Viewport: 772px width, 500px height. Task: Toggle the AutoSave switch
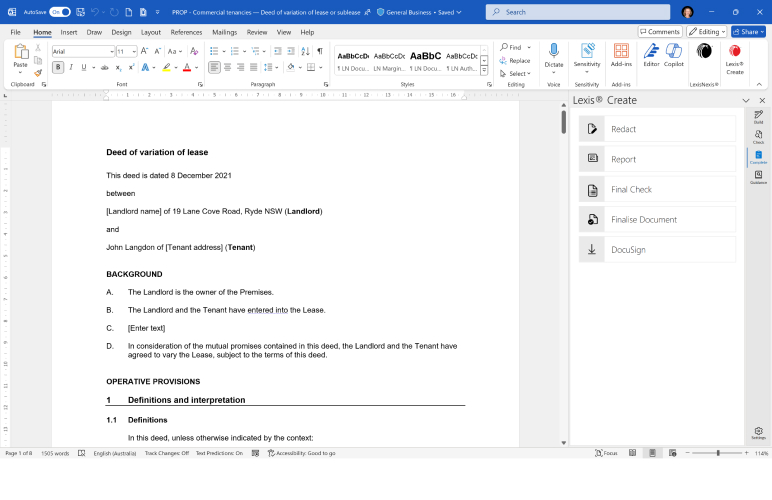pos(60,12)
